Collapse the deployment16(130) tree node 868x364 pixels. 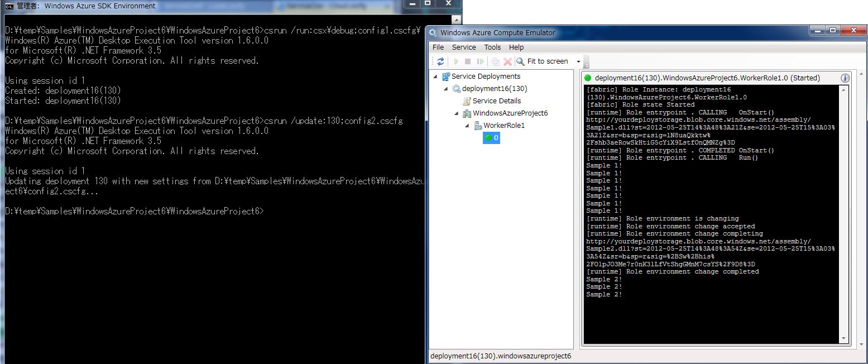click(x=446, y=89)
